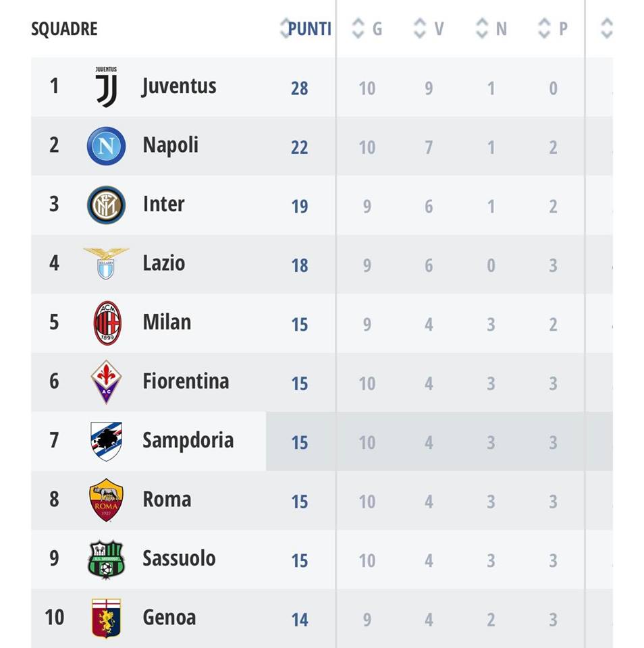Screen dimensions: 644x648
Task: Click the Lazio eagle crest
Action: pos(106,263)
